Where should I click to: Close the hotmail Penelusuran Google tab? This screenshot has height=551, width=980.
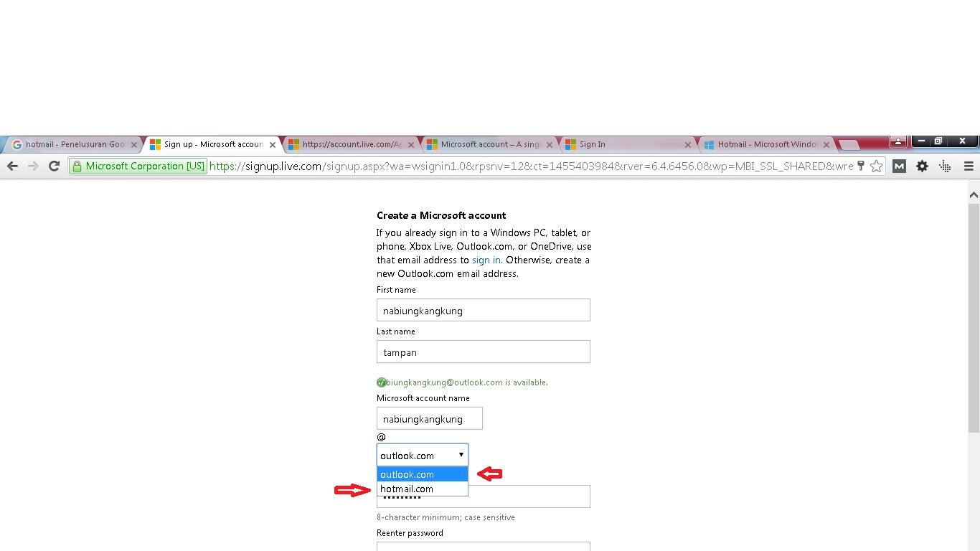click(x=133, y=144)
